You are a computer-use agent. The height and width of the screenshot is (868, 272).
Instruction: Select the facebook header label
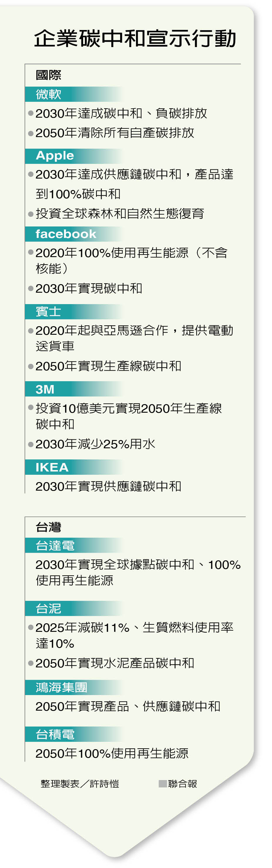point(66,234)
